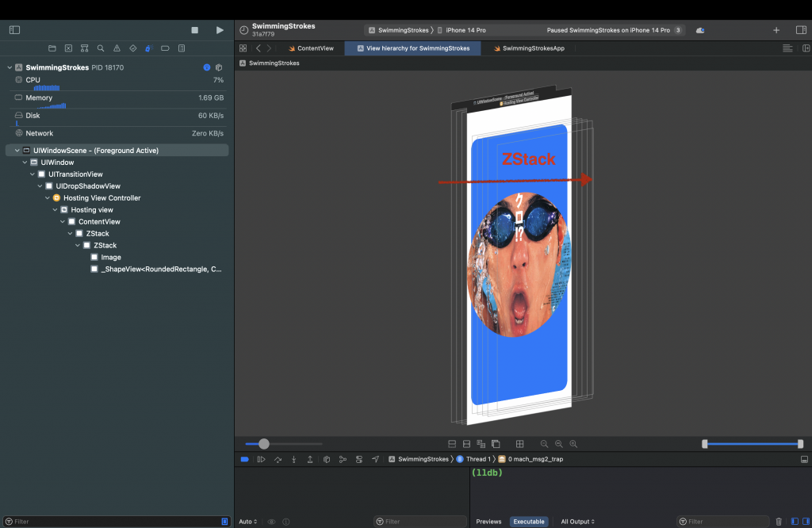Click the layer spacing slider knob
The width and height of the screenshot is (812, 528).
[x=264, y=444]
